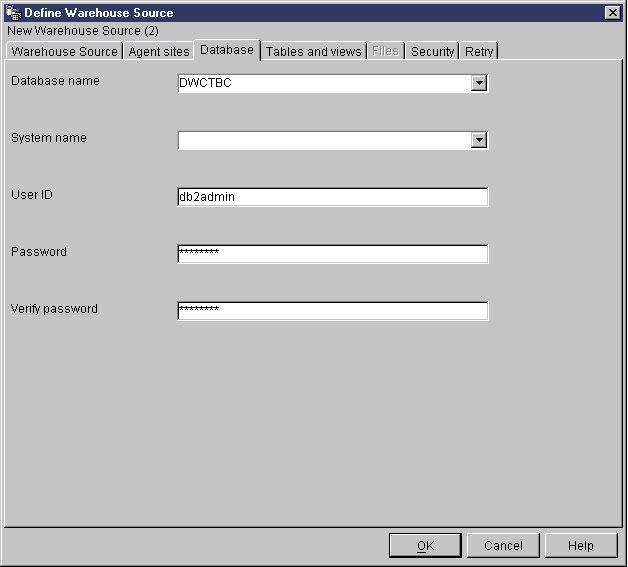Click the Database name label

55,81
